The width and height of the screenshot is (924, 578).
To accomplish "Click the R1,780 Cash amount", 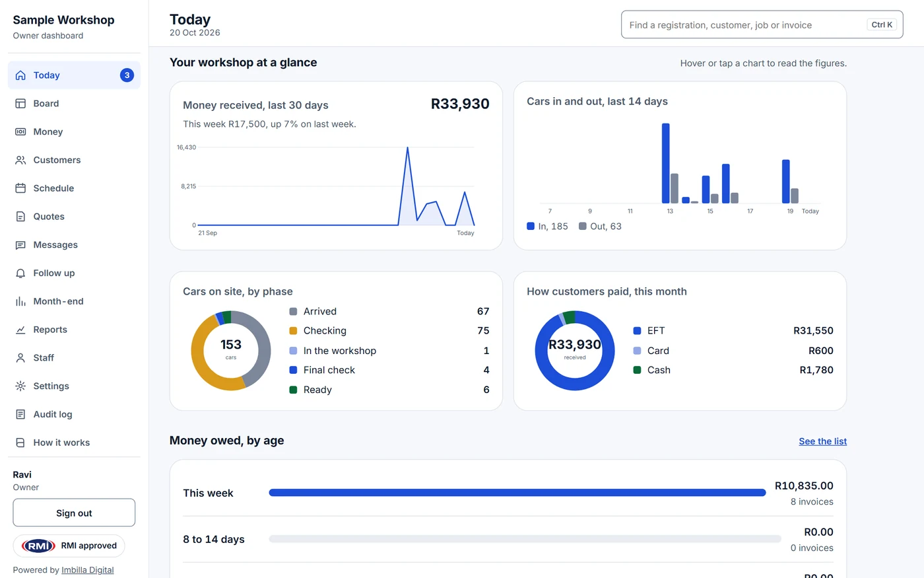I will [x=816, y=370].
